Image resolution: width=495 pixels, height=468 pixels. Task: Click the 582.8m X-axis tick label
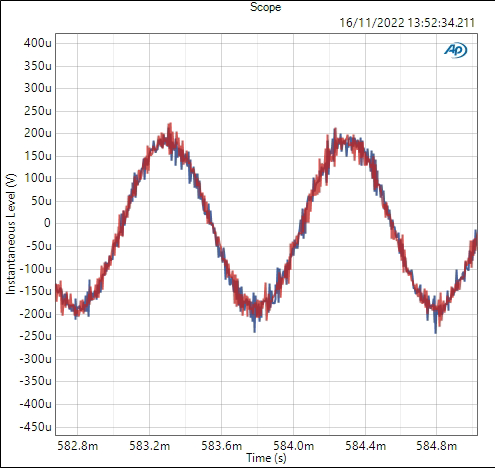tap(78, 446)
